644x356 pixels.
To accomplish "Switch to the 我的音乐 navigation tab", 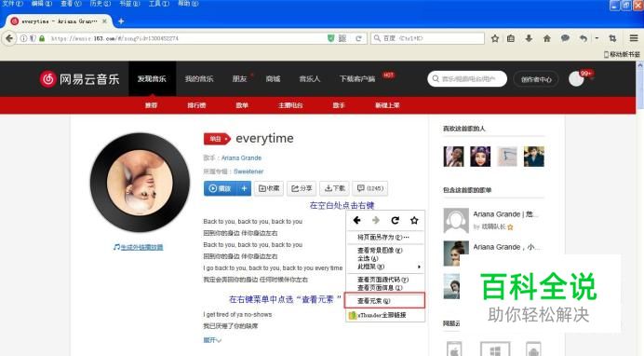I will tap(199, 79).
